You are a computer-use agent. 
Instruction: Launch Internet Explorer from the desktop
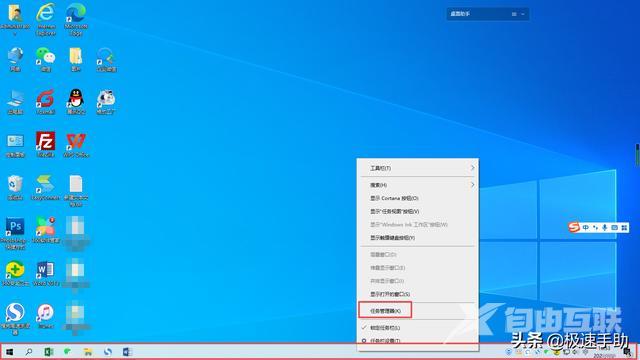click(x=45, y=18)
